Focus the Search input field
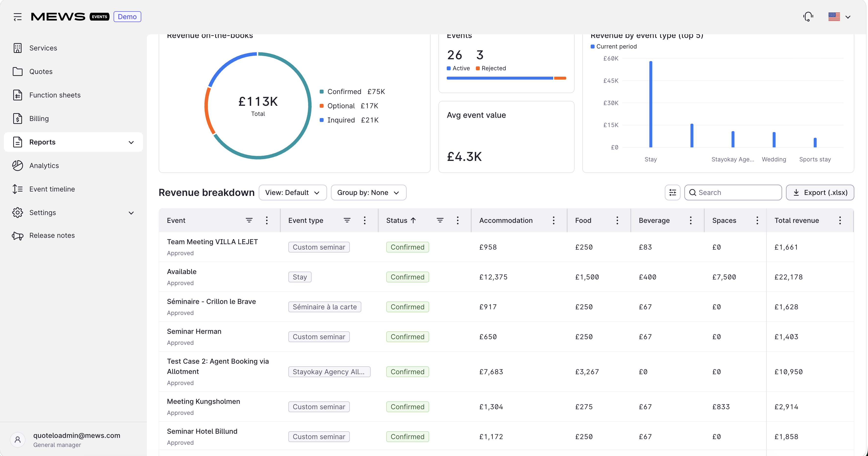Image resolution: width=868 pixels, height=456 pixels. (x=733, y=192)
